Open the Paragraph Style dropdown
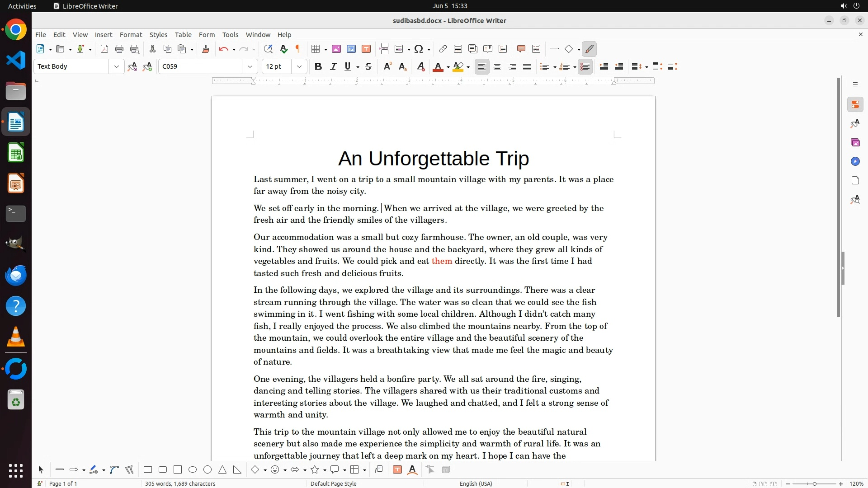The image size is (868, 488). [x=116, y=67]
